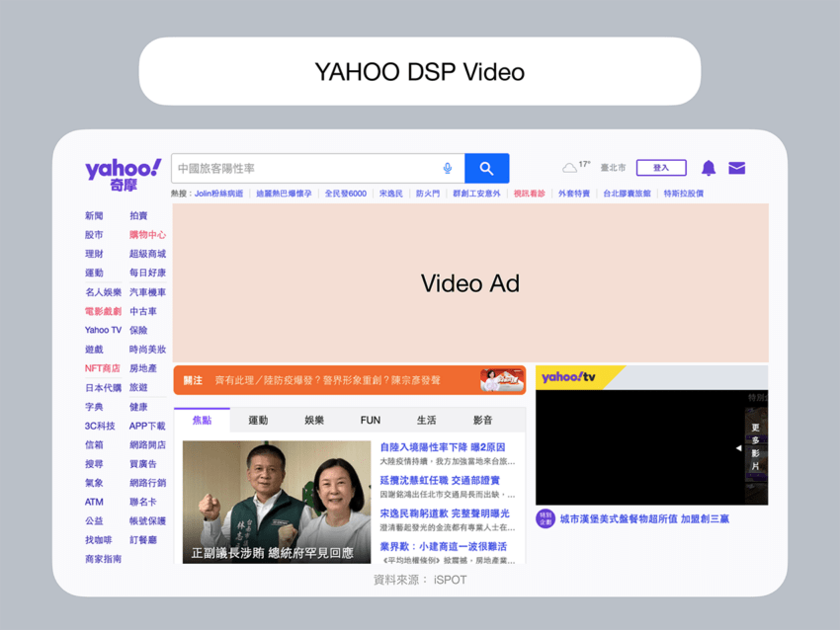Open notifications via the bell icon
This screenshot has width=840, height=630.
coord(709,168)
